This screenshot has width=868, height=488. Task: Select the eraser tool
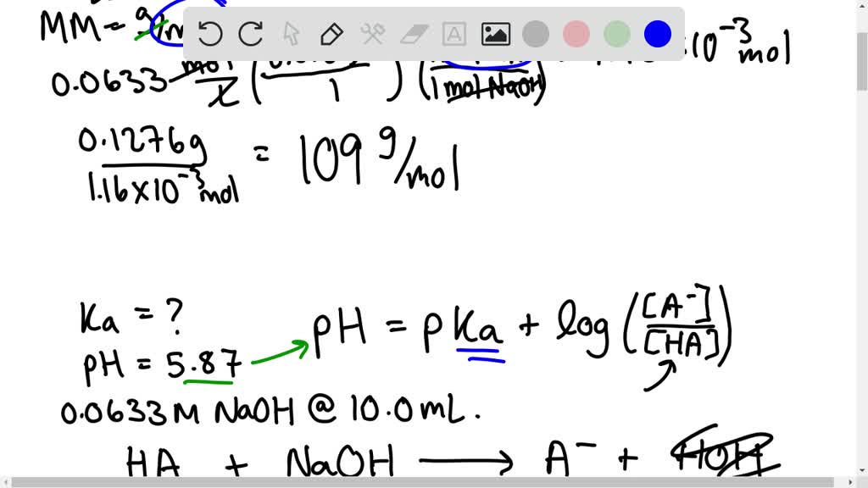tap(413, 34)
